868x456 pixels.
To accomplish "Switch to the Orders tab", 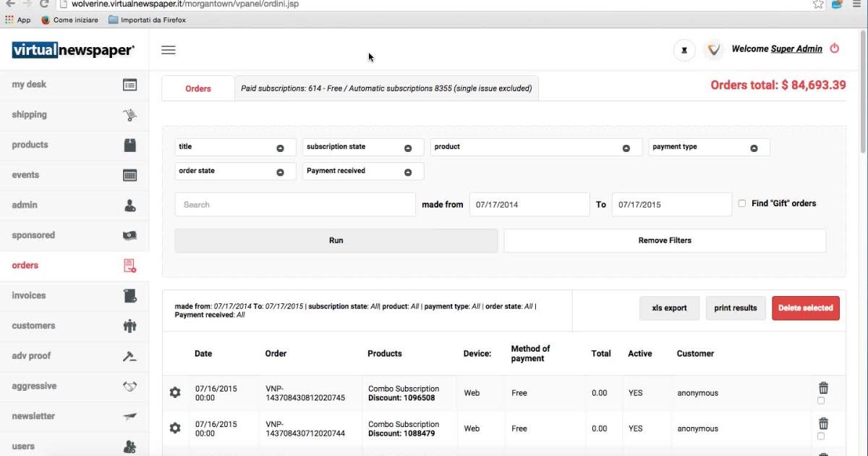I will tap(198, 88).
